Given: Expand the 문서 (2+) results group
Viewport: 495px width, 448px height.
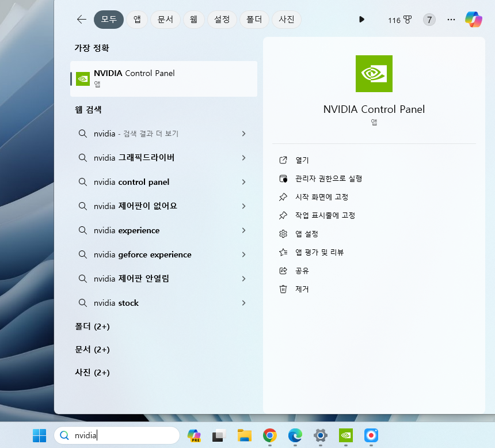Looking at the screenshot, I should click(x=92, y=350).
